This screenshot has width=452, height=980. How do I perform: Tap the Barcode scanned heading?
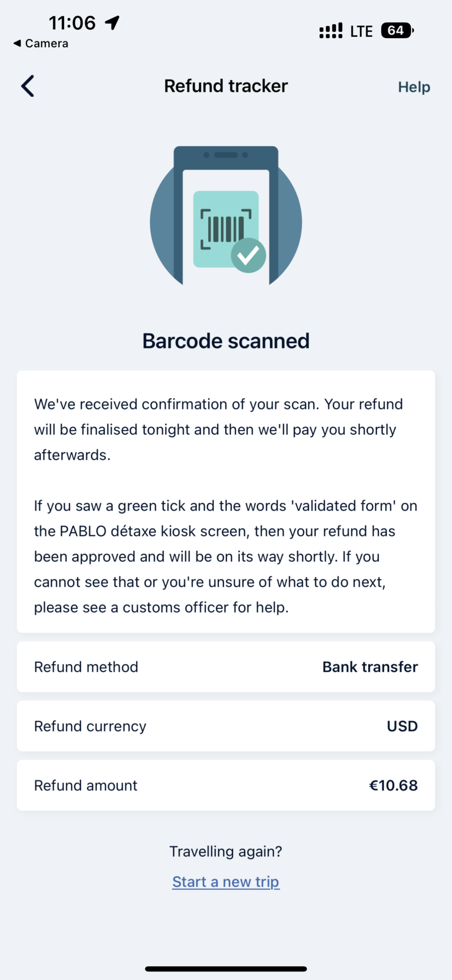(x=226, y=341)
